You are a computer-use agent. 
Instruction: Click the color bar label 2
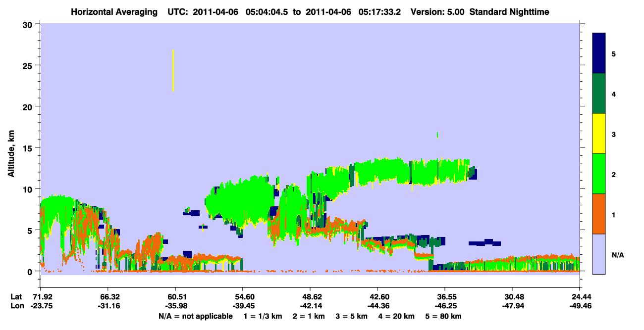[x=614, y=174]
